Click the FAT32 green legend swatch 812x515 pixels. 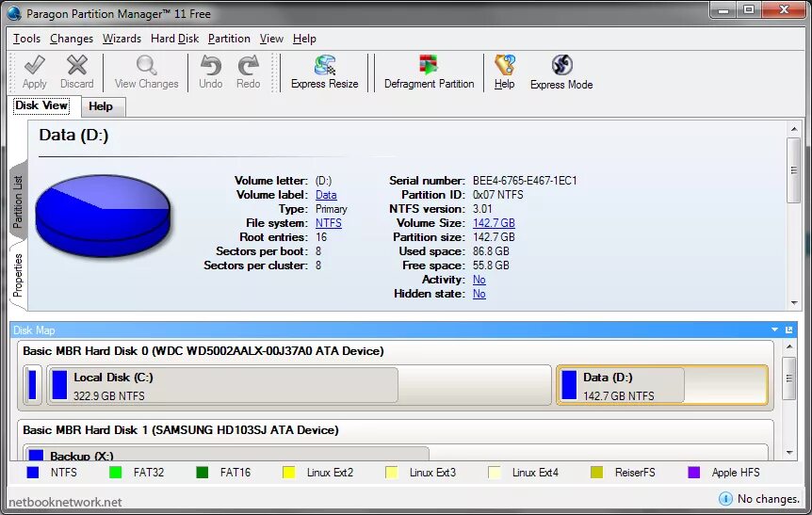[116, 472]
